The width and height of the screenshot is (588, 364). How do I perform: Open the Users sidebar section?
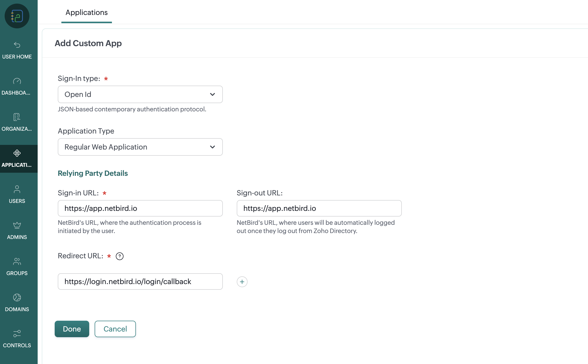(x=17, y=195)
